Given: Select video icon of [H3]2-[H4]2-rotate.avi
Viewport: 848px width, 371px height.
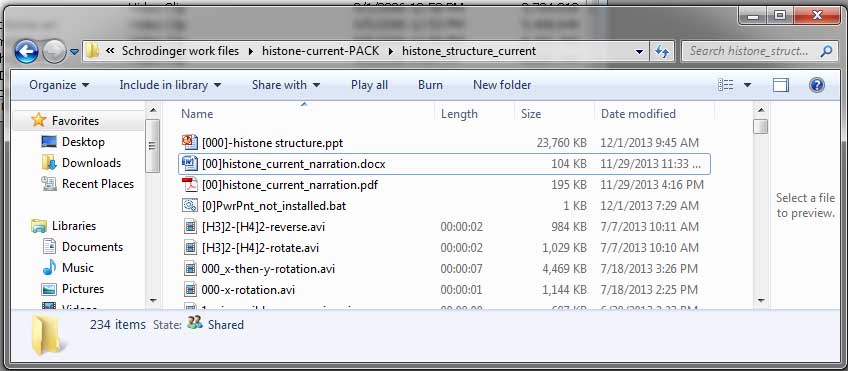Looking at the screenshot, I should [x=190, y=248].
